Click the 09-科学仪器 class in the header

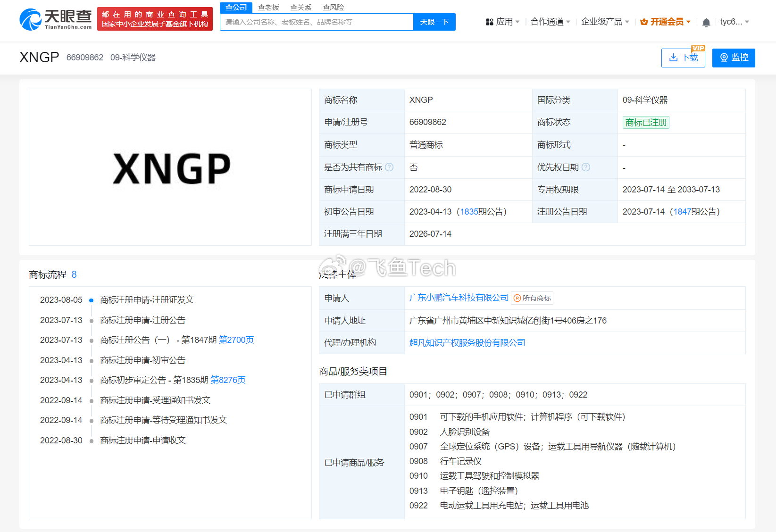[x=133, y=58]
